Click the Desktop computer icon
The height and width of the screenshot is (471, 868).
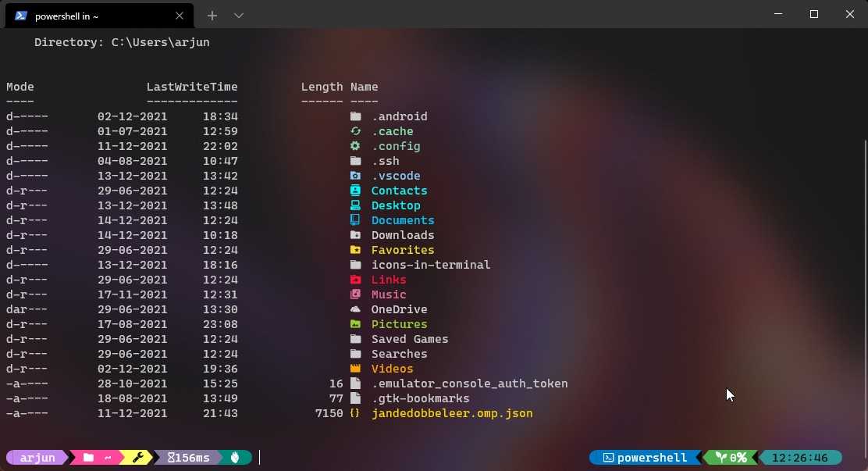pos(355,205)
